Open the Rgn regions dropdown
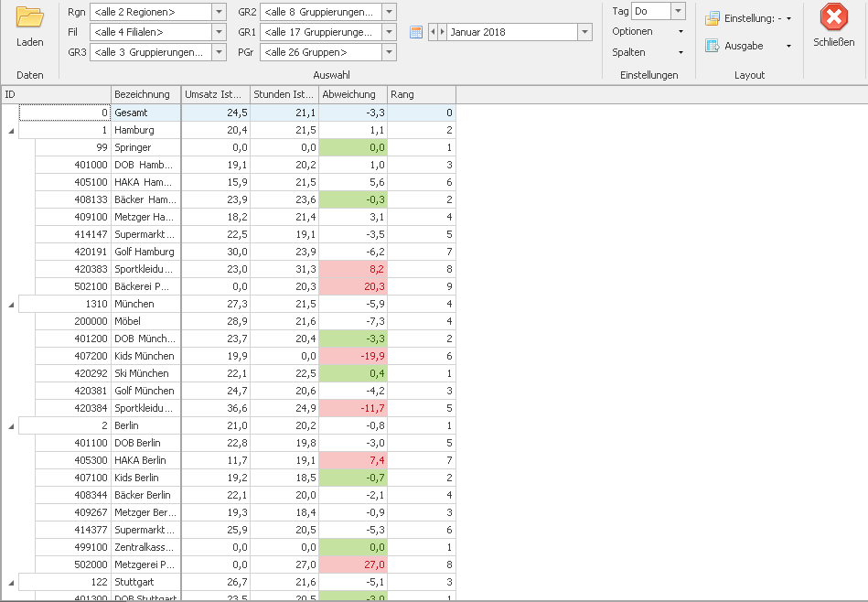This screenshot has height=602, width=868. pos(219,12)
